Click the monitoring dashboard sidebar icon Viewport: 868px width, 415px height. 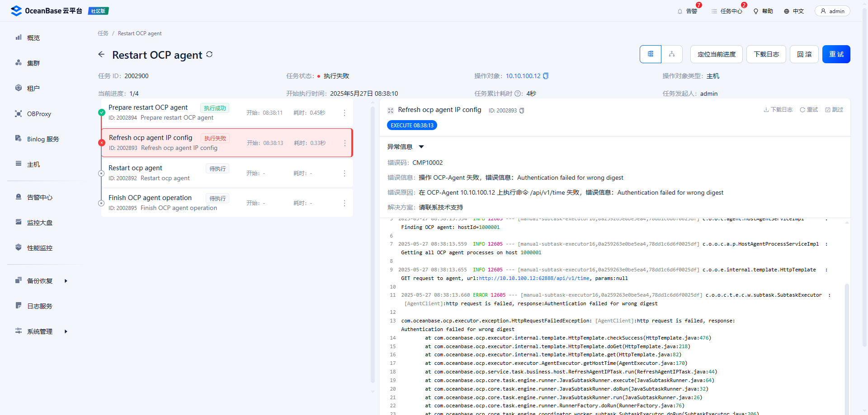tap(19, 222)
